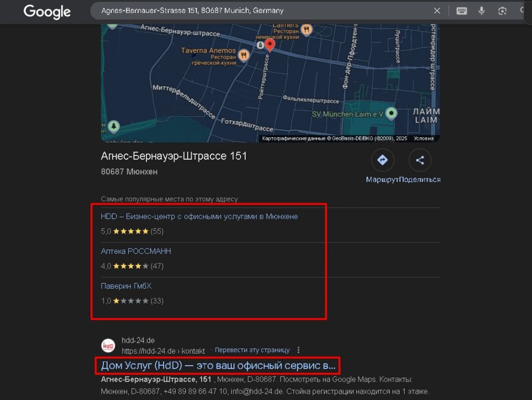Click the Самые популярные места heading

(169, 199)
